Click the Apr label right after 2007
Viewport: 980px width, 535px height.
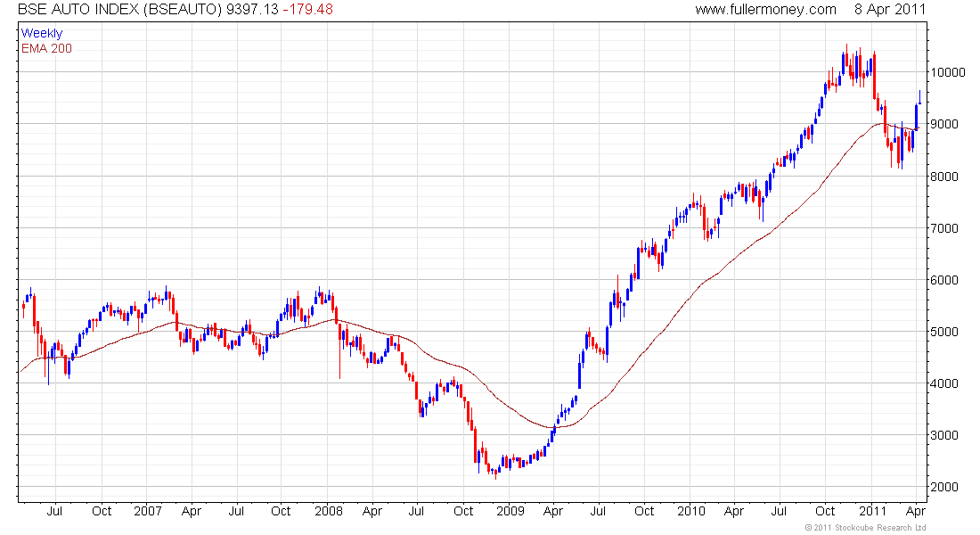192,511
